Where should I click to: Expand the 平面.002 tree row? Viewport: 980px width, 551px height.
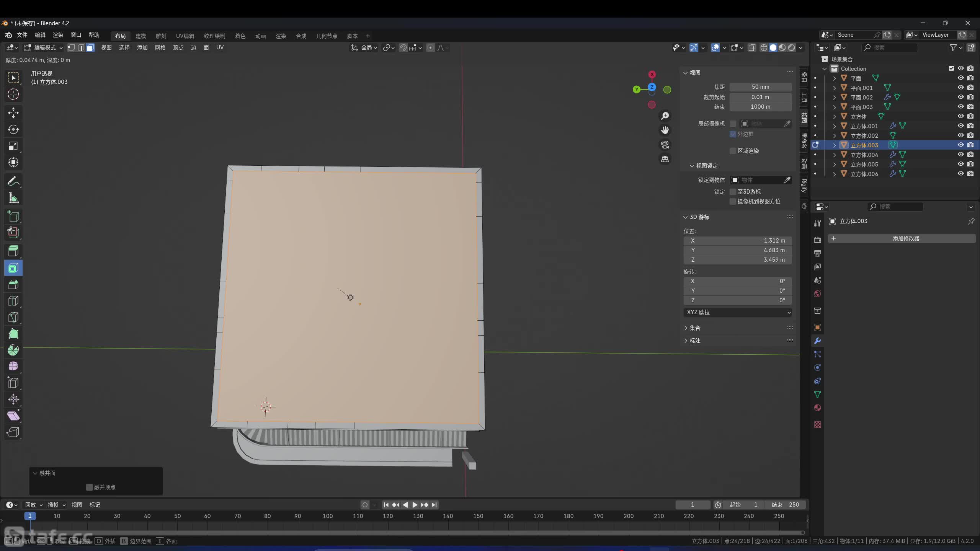pyautogui.click(x=834, y=97)
